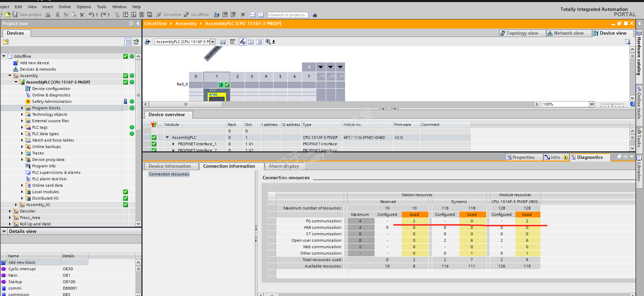
Task: Toggle the overview list view in Devices pane
Action: coord(128,42)
